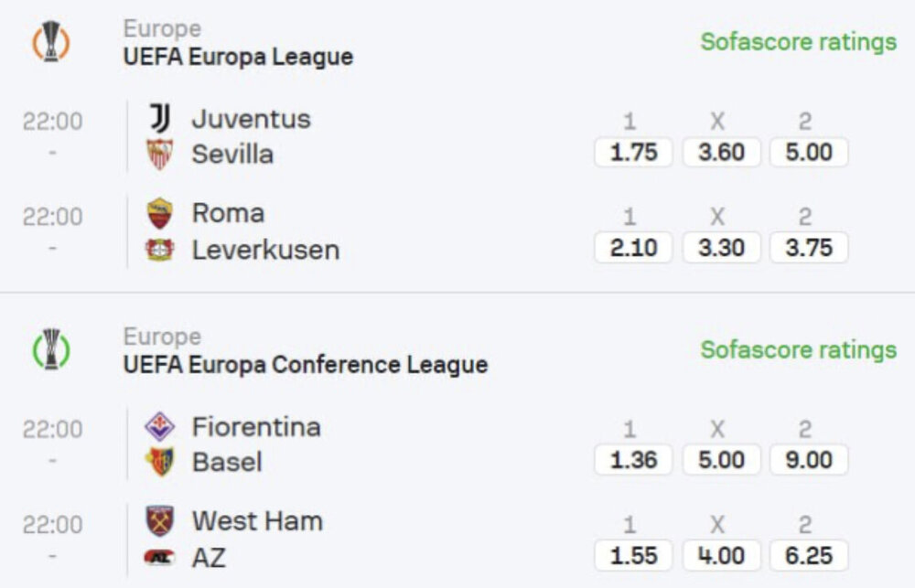Click the Fiorentina club crest
The width and height of the screenshot is (915, 588).
point(160,426)
